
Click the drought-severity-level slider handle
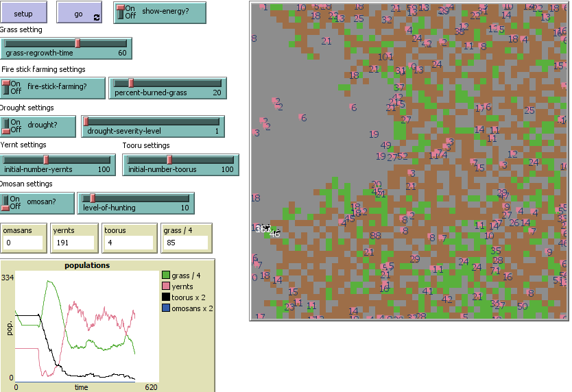tap(86, 121)
